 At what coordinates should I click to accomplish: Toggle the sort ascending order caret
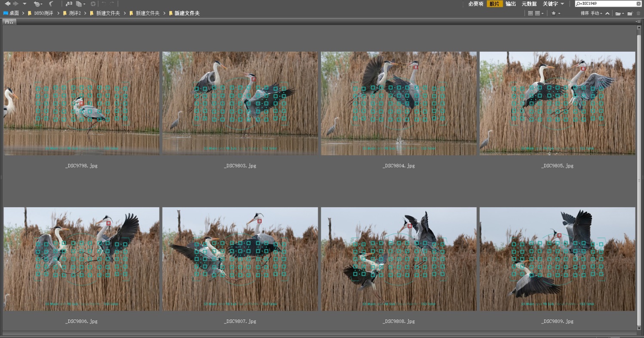pyautogui.click(x=607, y=13)
